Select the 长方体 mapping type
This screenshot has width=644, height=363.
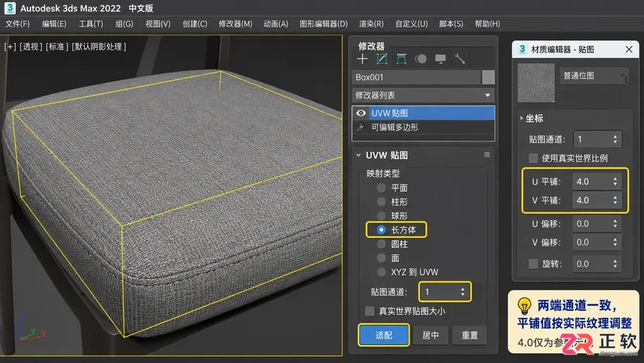[381, 230]
